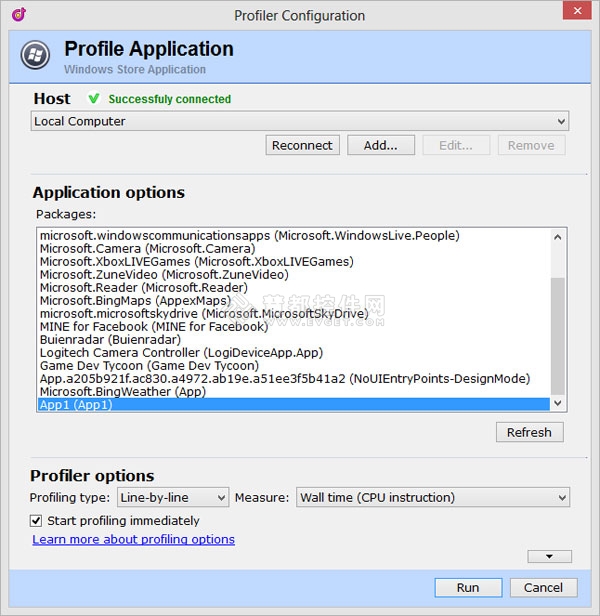Viewport: 600px width, 616px height.
Task: Click the Windows Store application logo icon
Action: [35, 55]
